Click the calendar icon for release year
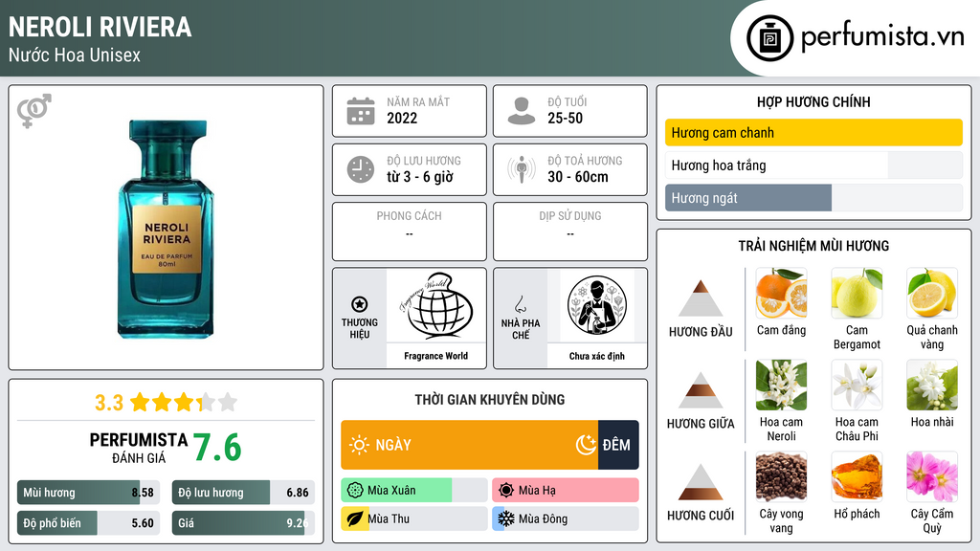 [x=361, y=111]
